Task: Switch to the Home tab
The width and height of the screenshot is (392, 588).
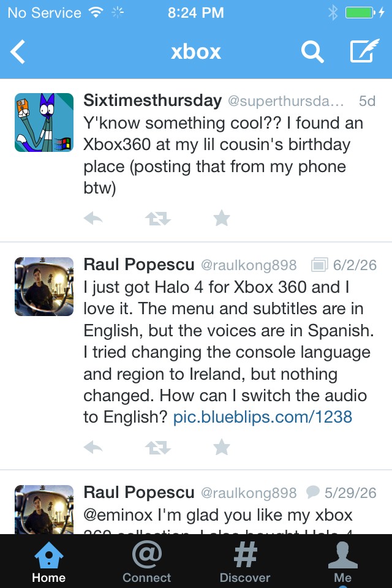Action: [x=49, y=562]
